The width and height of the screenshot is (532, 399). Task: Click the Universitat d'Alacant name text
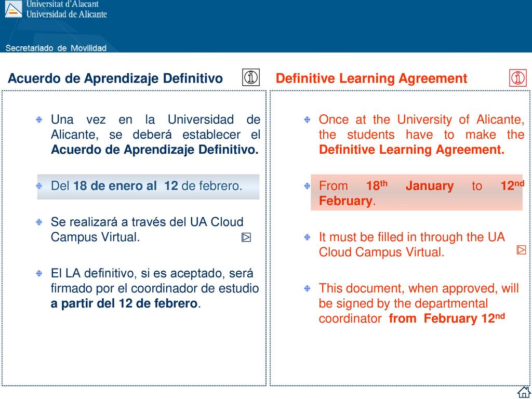(62, 4)
